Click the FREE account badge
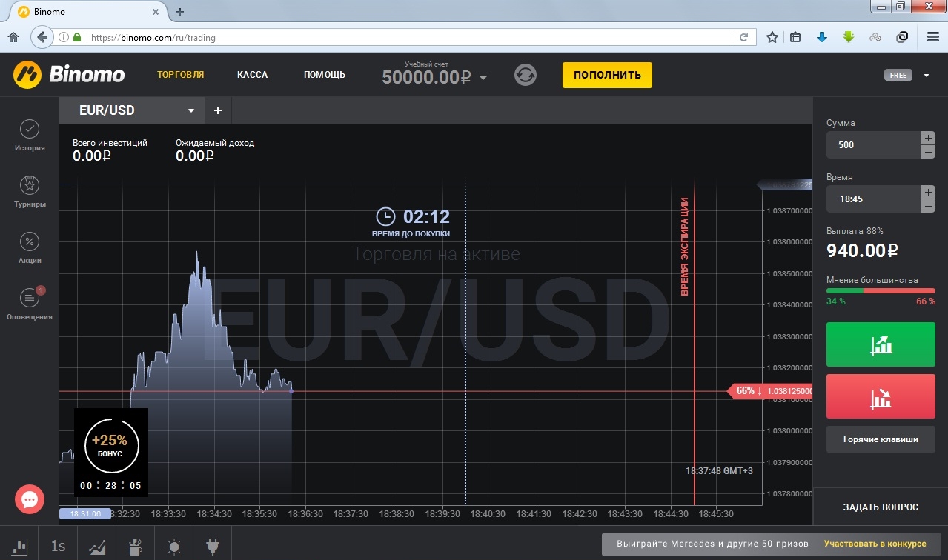This screenshot has width=948, height=560. [x=898, y=75]
